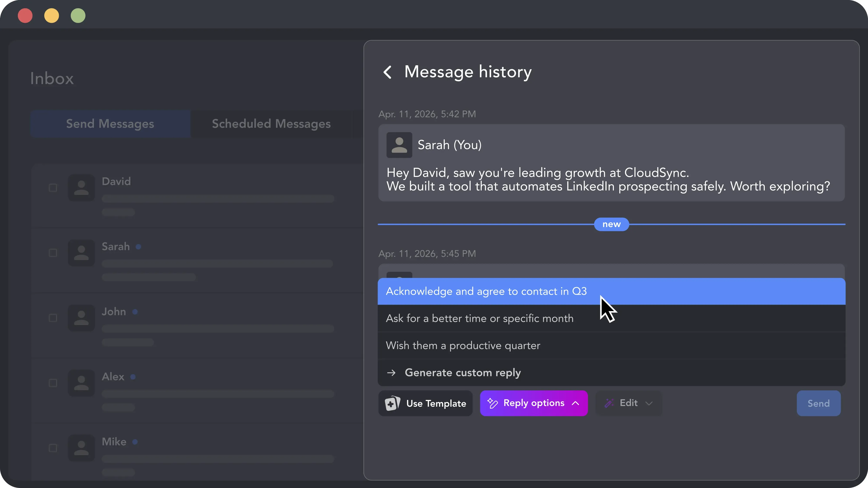Expand the Edit dropdown chevron
This screenshot has height=488, width=868.
(x=649, y=403)
